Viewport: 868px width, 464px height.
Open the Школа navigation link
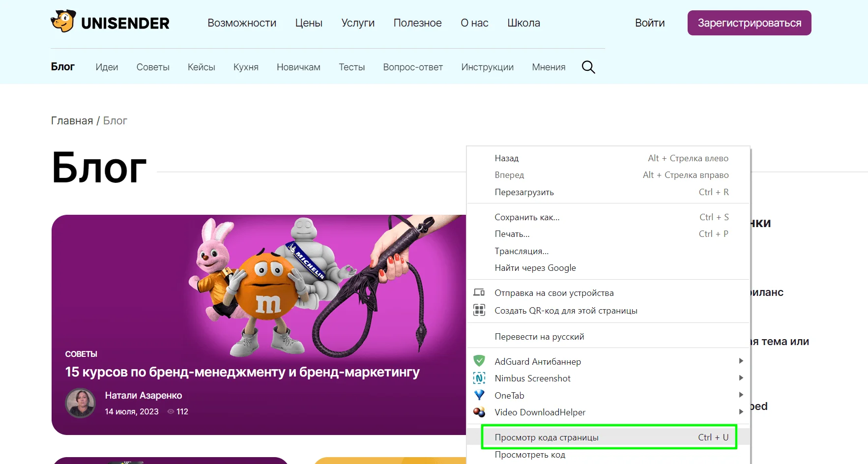(523, 23)
